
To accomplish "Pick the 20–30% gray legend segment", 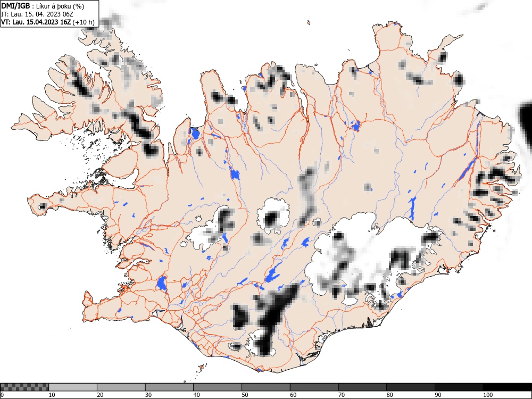I will 121,387.
